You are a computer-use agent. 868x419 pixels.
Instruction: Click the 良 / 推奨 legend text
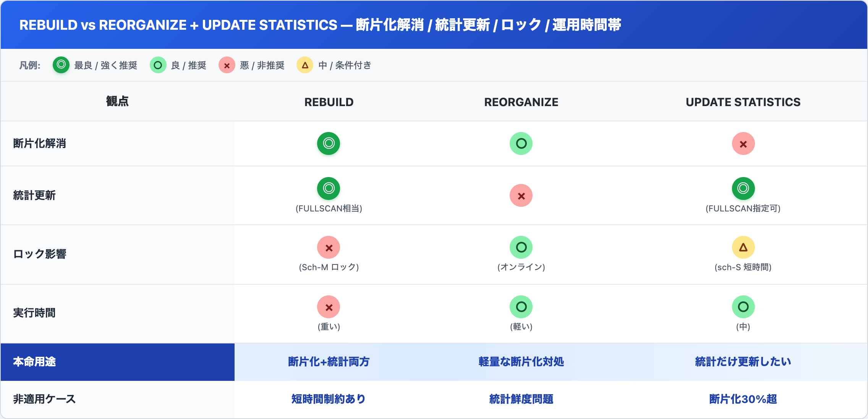pyautogui.click(x=189, y=65)
